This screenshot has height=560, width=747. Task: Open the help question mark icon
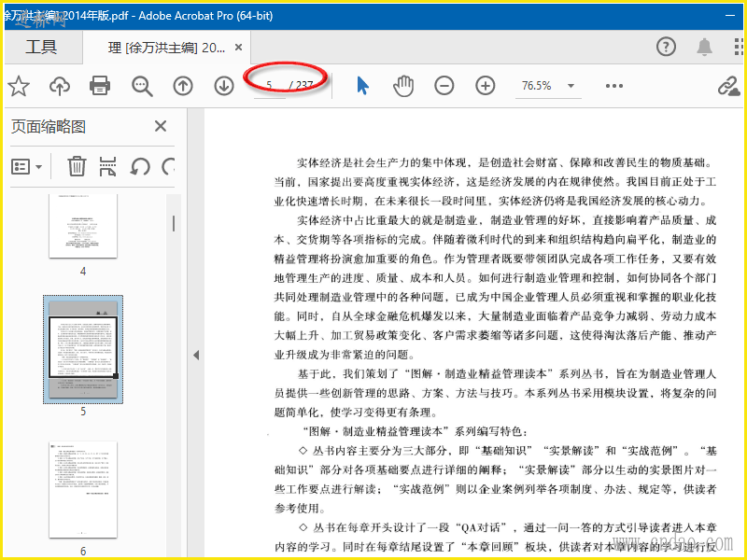click(x=666, y=47)
